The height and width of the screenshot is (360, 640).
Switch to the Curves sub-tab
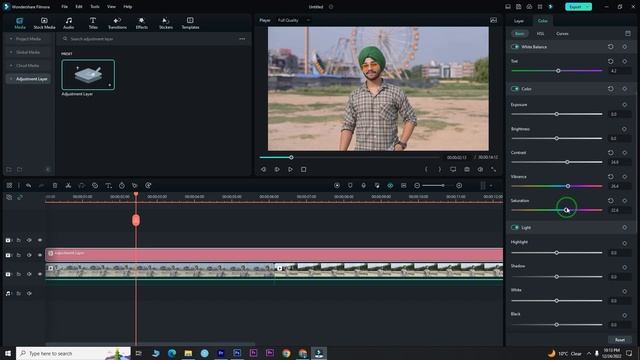[562, 33]
